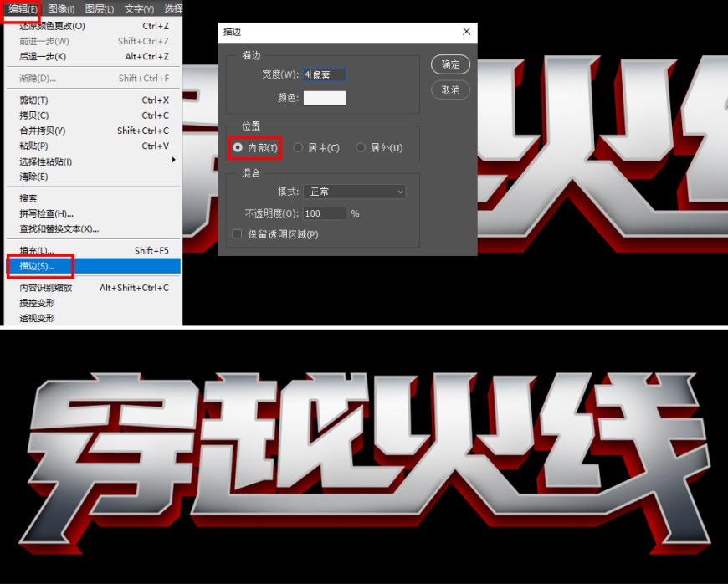
Task: Choose 粘贴(P) menu entry
Action: pos(93,146)
